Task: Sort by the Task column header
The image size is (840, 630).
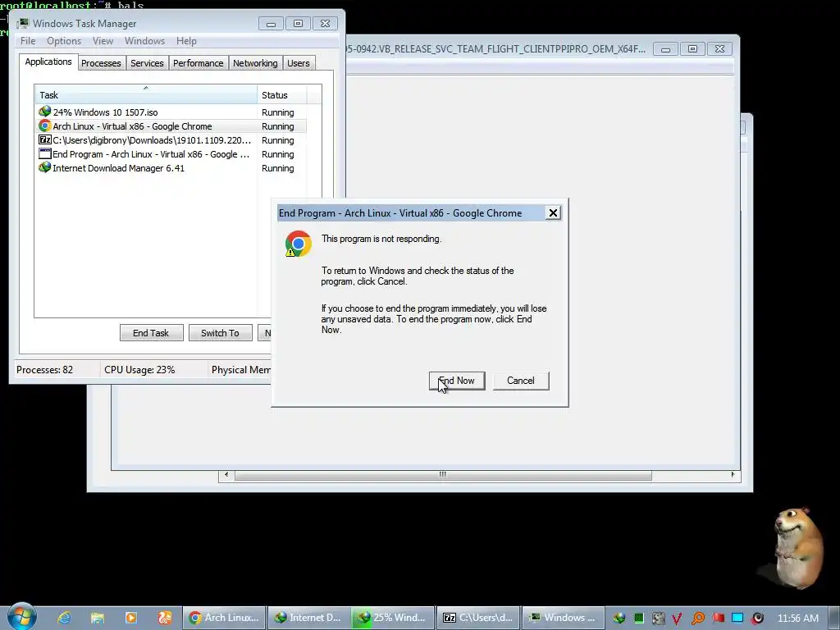Action: [146, 95]
